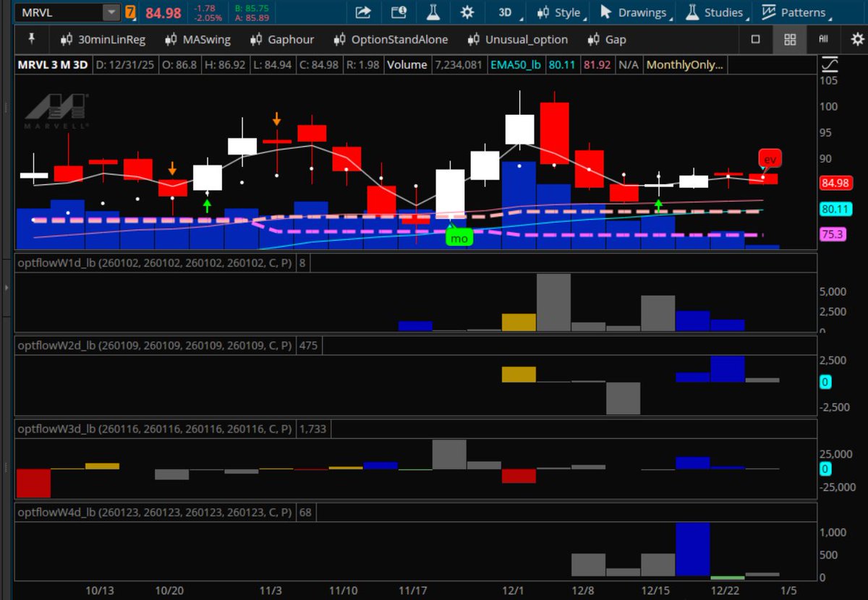Open the Drawings menu
The width and height of the screenshot is (868, 600).
tap(634, 12)
